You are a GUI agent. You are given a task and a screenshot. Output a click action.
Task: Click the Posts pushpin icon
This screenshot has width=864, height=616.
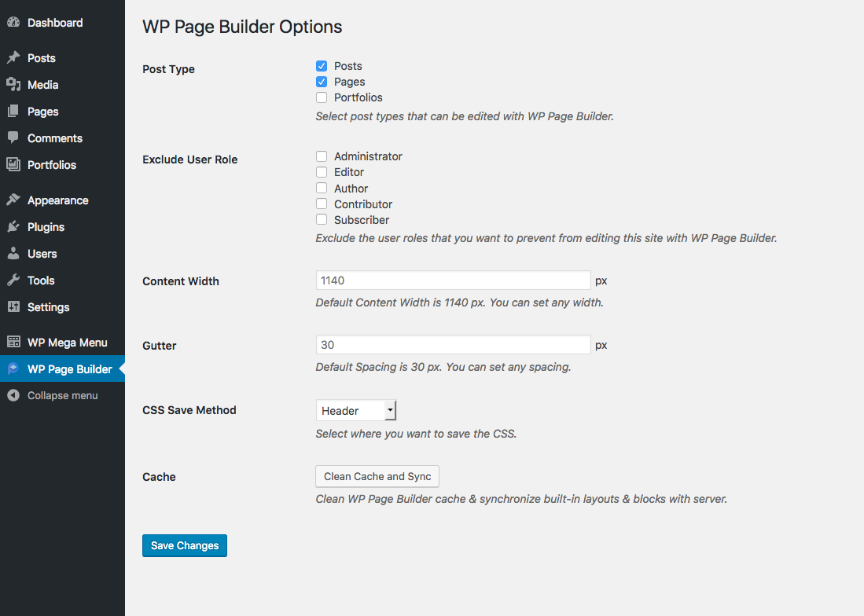(x=13, y=58)
